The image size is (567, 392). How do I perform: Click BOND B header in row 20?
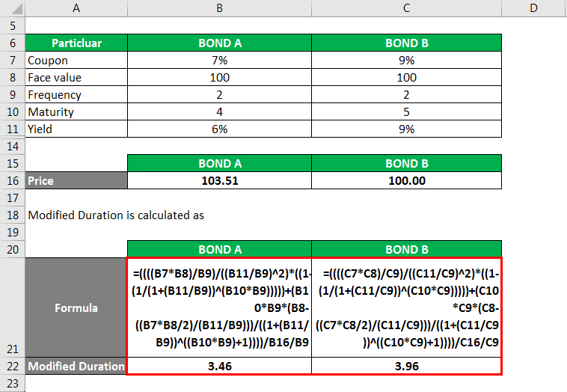(406, 249)
